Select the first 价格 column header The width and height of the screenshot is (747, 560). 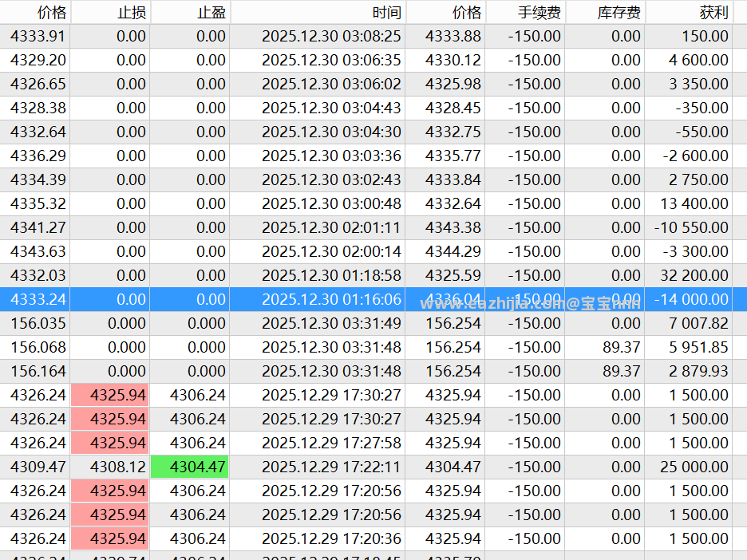click(35, 12)
